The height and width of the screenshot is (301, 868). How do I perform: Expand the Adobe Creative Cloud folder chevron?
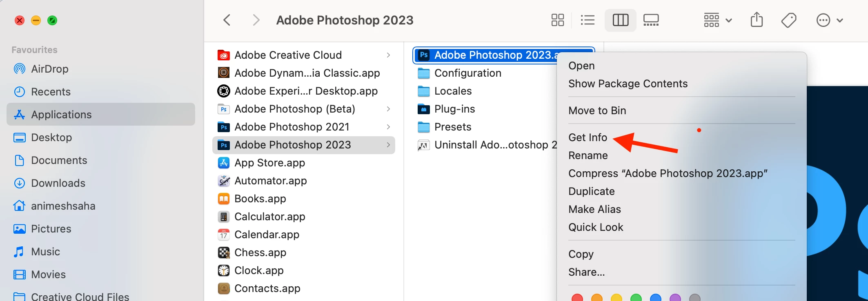coord(388,55)
